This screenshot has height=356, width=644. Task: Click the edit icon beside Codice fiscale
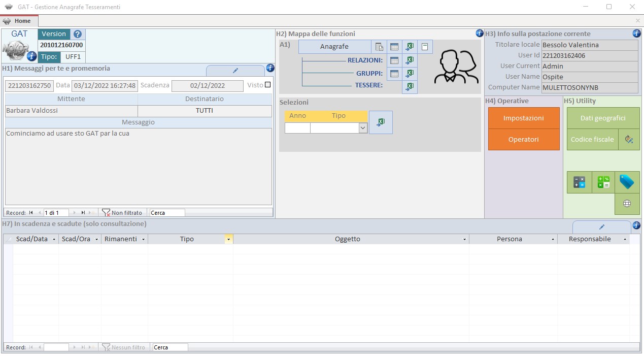tap(629, 139)
